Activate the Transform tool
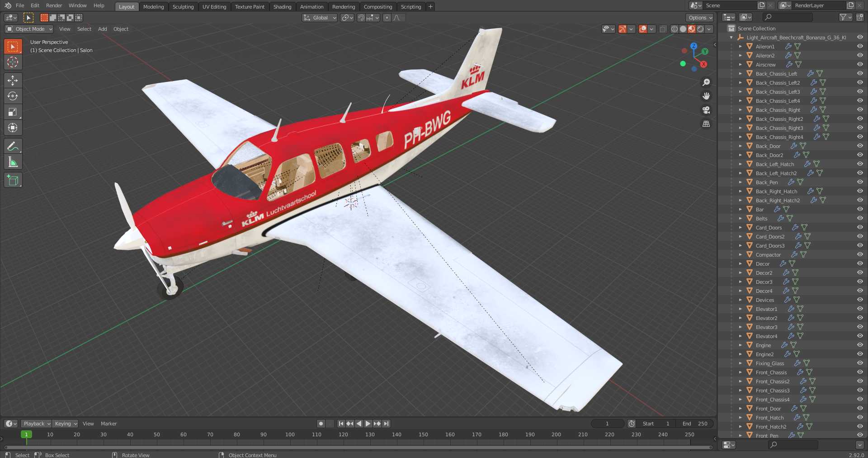Image resolution: width=868 pixels, height=458 pixels. 13,128
